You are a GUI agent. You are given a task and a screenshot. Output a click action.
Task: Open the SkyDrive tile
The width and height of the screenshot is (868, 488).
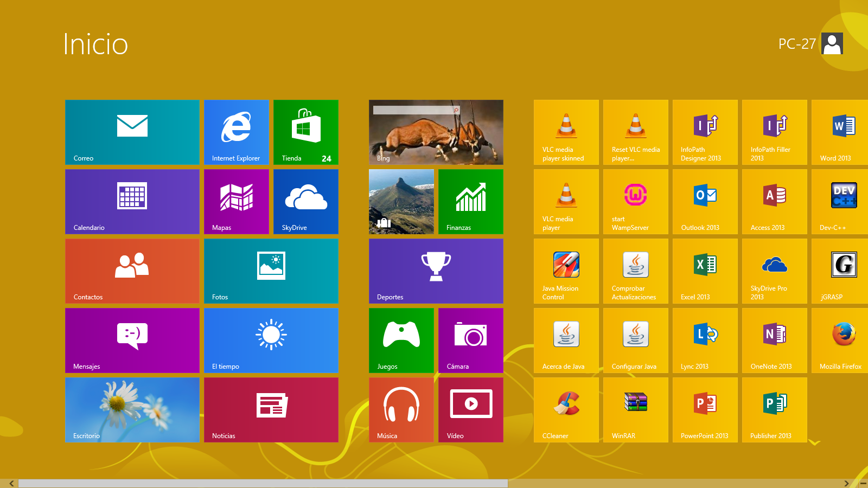click(x=306, y=202)
